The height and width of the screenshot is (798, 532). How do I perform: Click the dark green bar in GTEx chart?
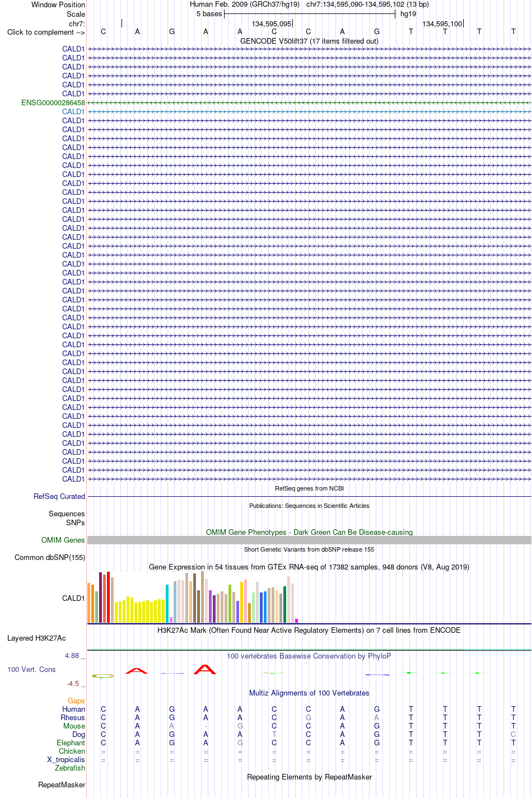coord(285,604)
